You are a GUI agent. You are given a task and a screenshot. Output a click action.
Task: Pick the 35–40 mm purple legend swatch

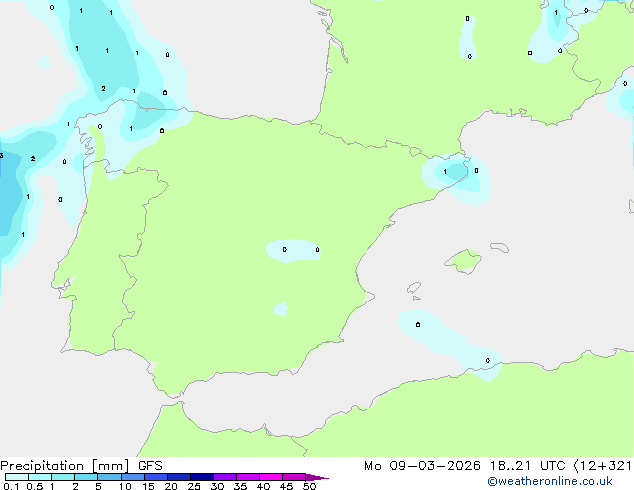click(x=248, y=477)
